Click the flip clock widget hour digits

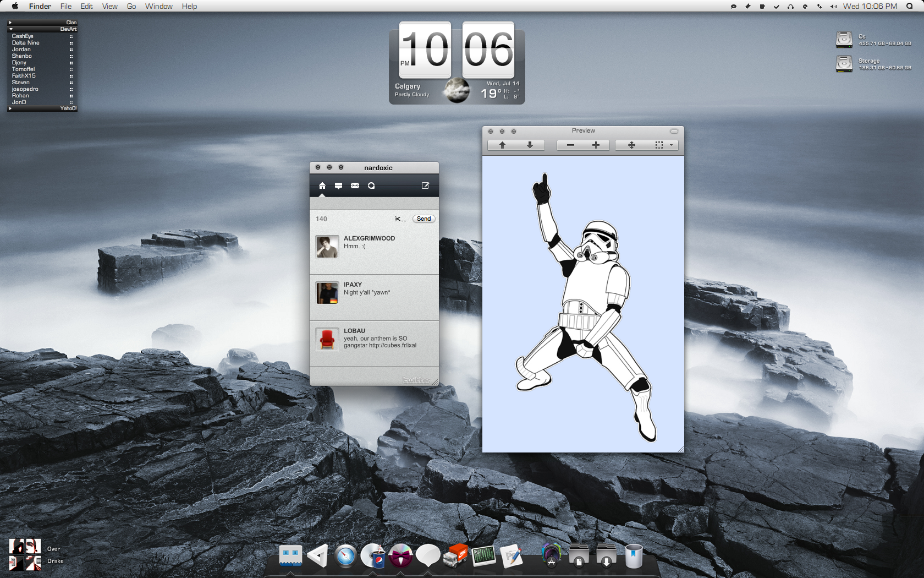[425, 50]
